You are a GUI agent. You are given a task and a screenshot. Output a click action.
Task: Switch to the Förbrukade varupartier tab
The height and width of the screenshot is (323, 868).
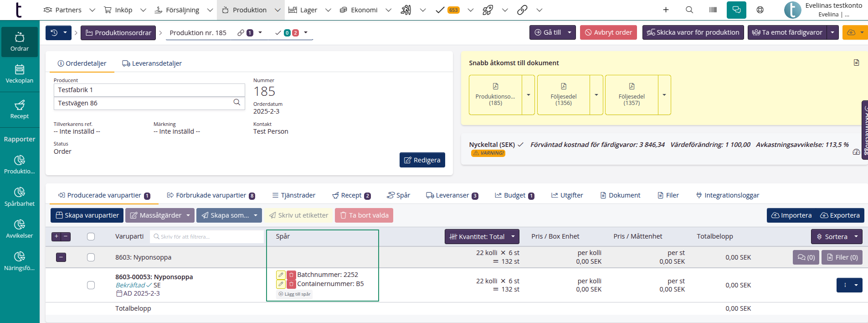pyautogui.click(x=211, y=195)
